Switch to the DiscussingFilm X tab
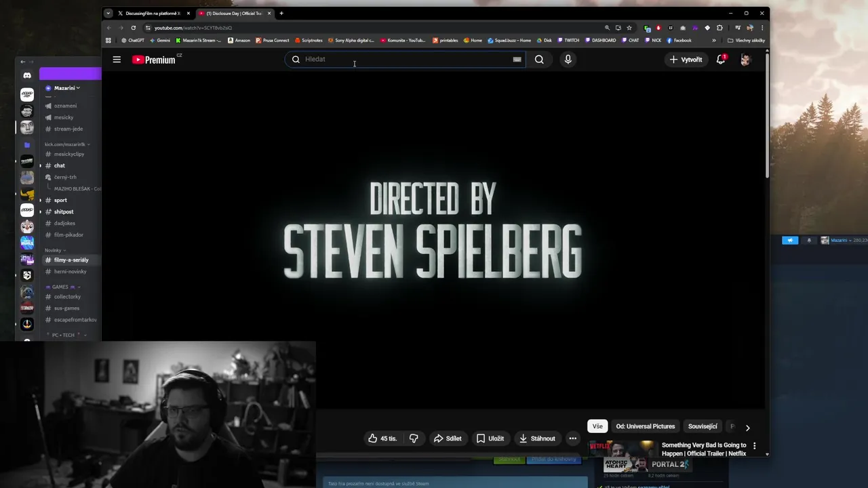 point(149,13)
